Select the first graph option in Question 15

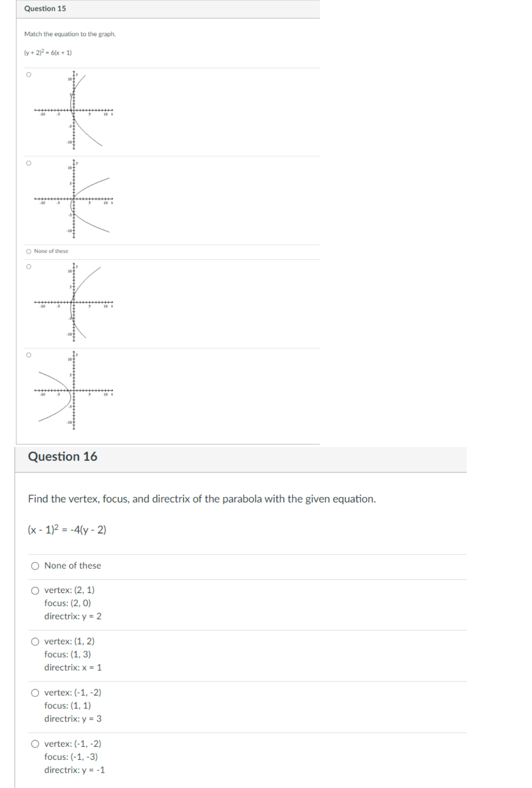pyautogui.click(x=28, y=74)
